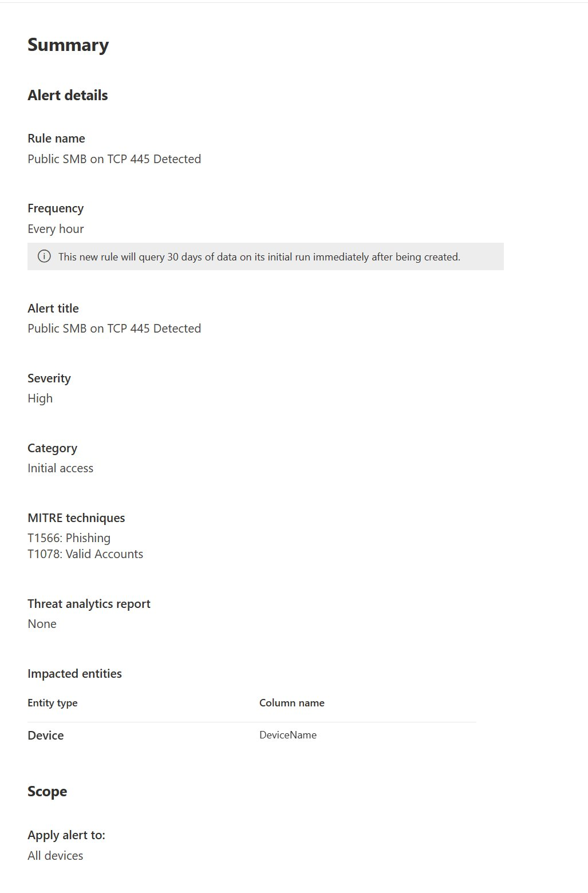
Task: Click the Impacted entities heading
Action: click(74, 674)
